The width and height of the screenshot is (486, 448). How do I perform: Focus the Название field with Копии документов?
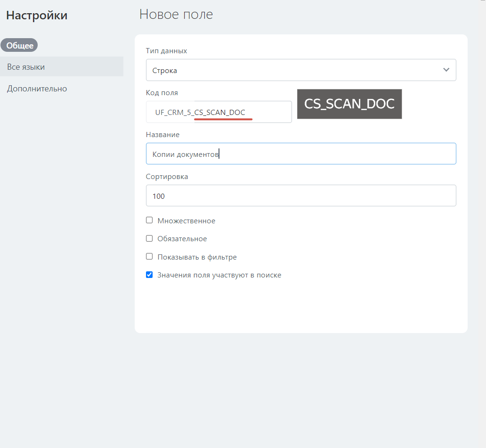[x=300, y=154]
